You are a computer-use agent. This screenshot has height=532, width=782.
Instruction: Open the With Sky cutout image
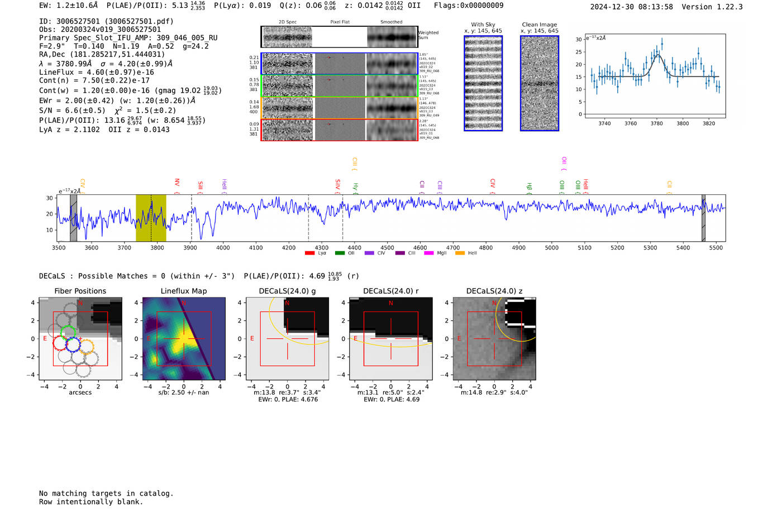(483, 83)
